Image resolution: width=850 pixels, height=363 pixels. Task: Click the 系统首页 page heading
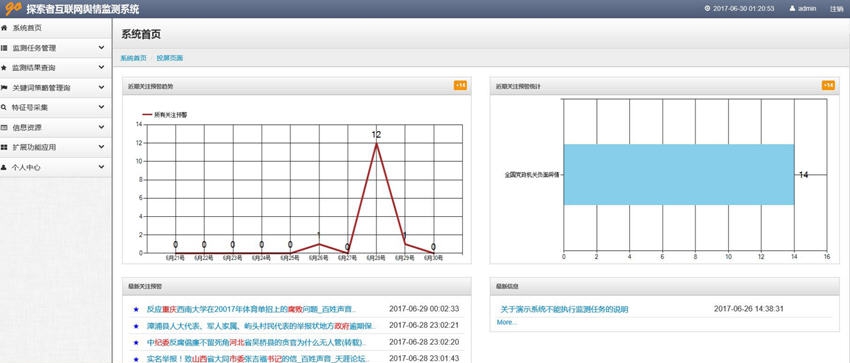(141, 35)
